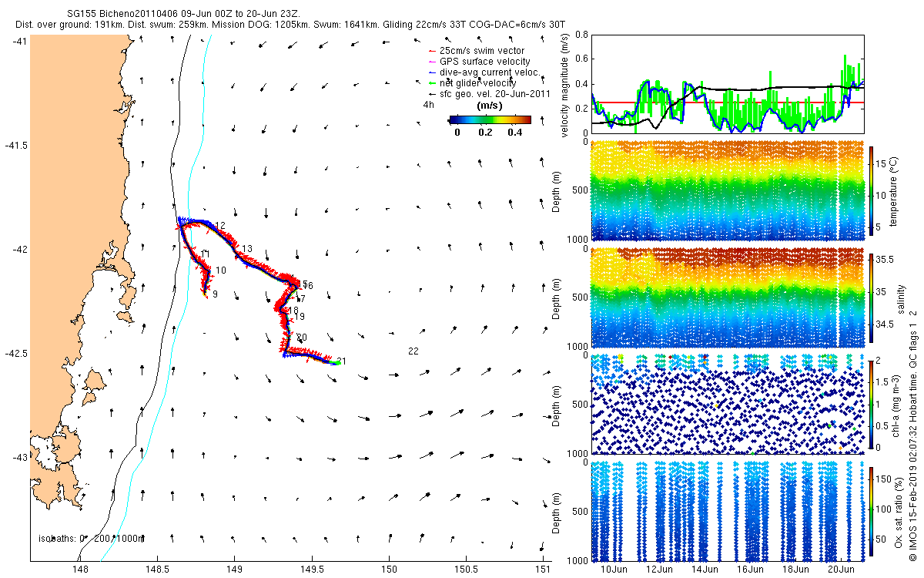Click day marker '9' on glider track
This screenshot has width=924, height=578.
215,294
